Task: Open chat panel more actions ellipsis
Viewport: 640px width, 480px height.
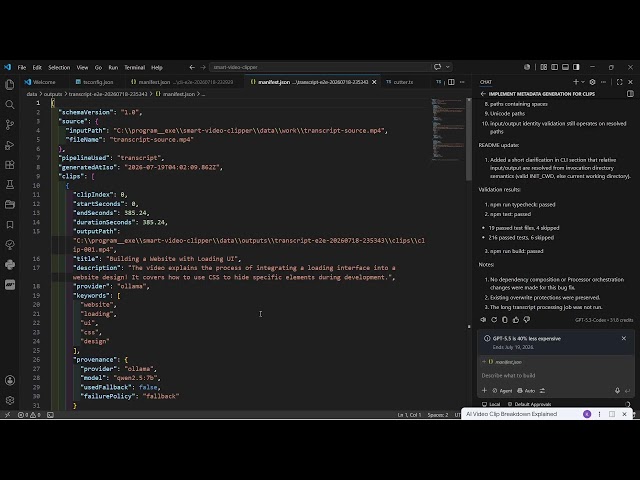Action: (x=603, y=82)
